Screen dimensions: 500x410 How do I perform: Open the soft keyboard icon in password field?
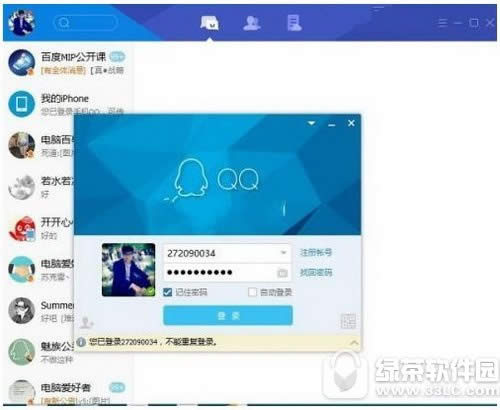[282, 273]
